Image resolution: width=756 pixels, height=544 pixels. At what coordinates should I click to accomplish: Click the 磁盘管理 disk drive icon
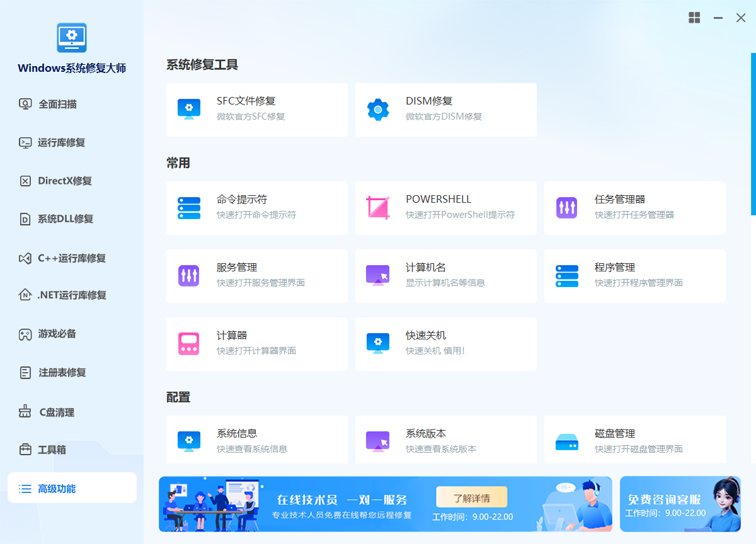567,442
